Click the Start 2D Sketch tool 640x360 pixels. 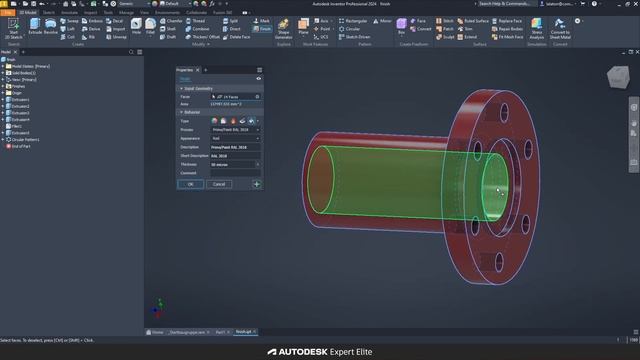pyautogui.click(x=13, y=29)
